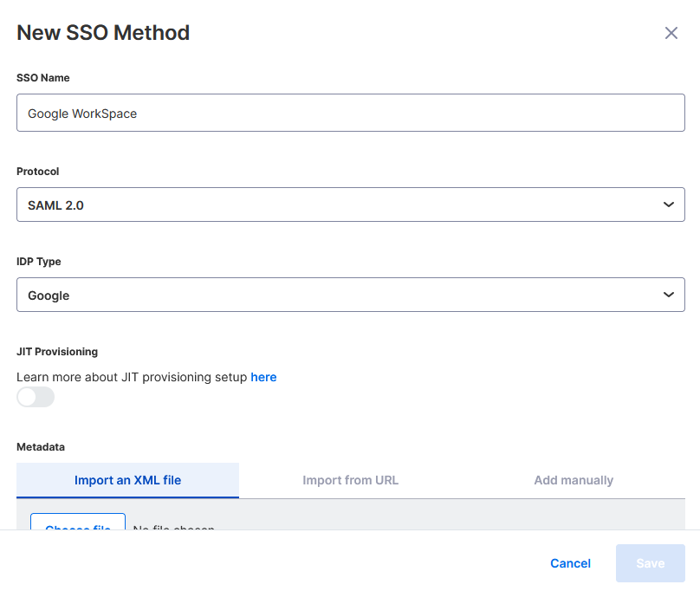The width and height of the screenshot is (700, 591).
Task: Turn on the provisioning switch
Action: point(35,397)
